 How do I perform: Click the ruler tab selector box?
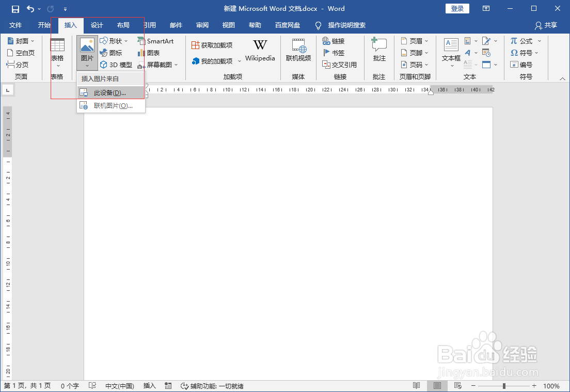pos(8,90)
